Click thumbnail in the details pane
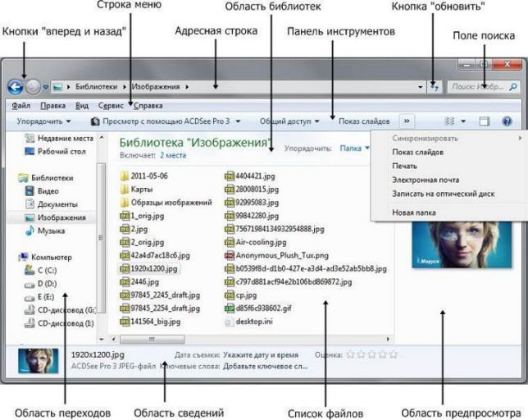528x420 pixels. (38, 361)
